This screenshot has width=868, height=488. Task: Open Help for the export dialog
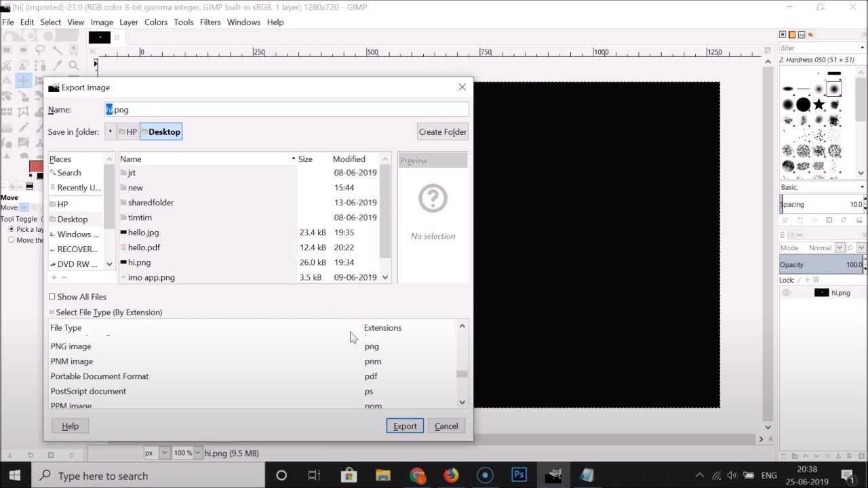tap(71, 426)
